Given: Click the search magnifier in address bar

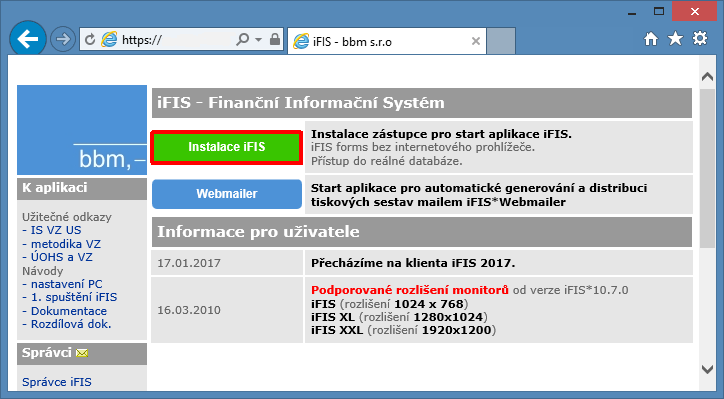Looking at the screenshot, I should click(242, 40).
